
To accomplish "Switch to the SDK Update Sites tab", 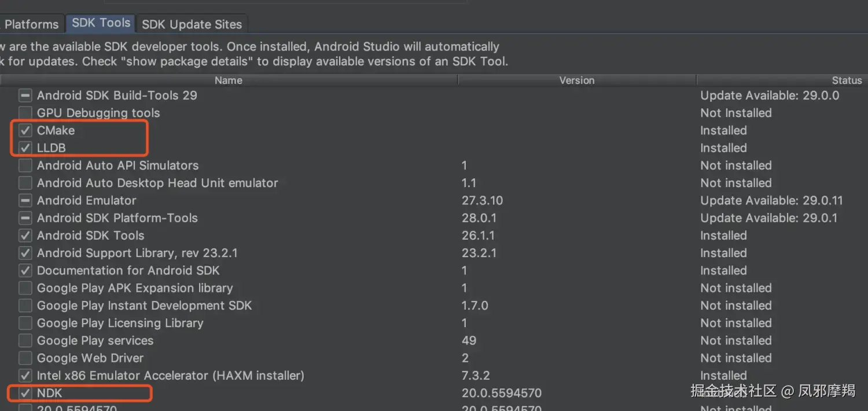I will point(192,24).
